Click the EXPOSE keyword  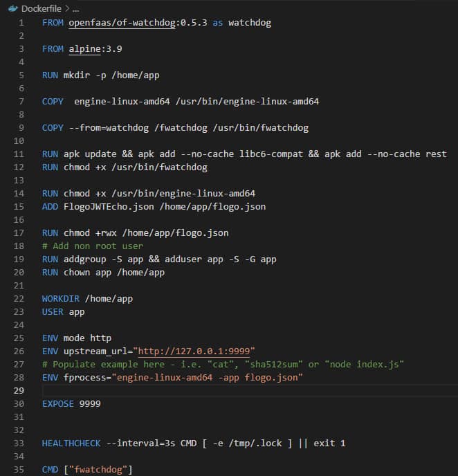pyautogui.click(x=58, y=403)
